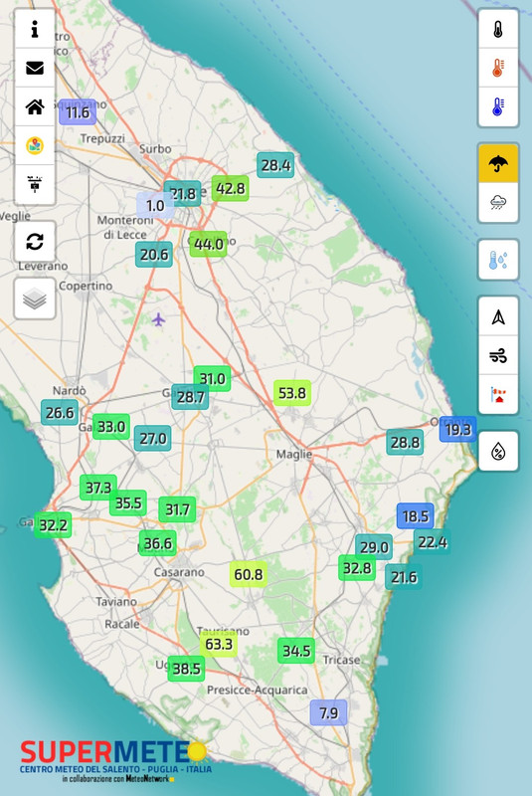Select the 53.8 rainfall marker
Screen dimensions: 532x796
(x=292, y=393)
